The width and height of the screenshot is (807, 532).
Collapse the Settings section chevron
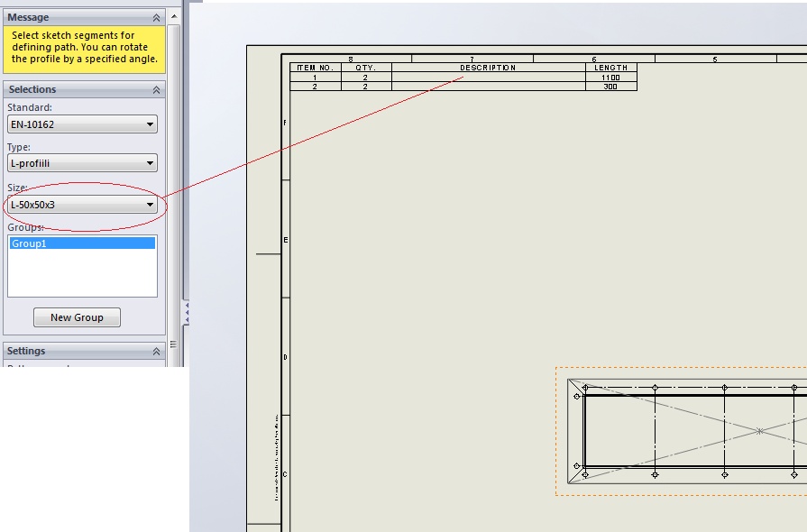[x=156, y=352]
